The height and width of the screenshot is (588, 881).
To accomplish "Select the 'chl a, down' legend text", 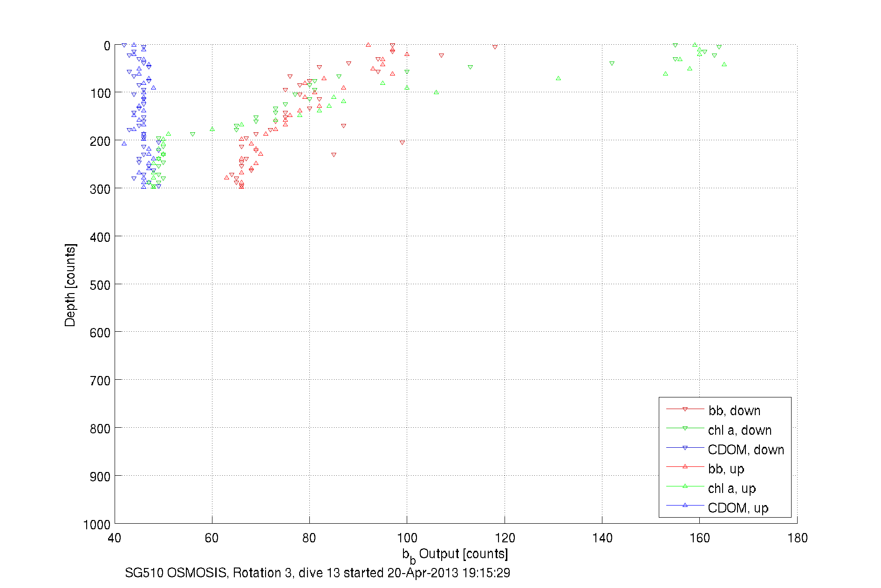I will pos(740,430).
